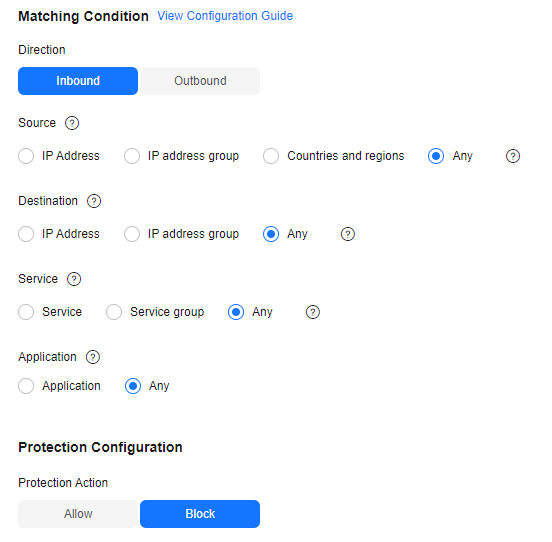
Task: Click help icon next to Destination label
Action: 94,201
